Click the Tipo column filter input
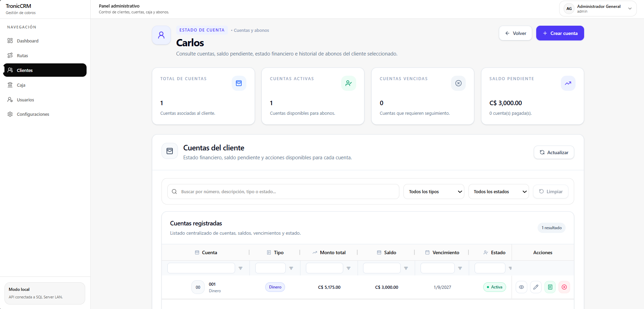 (x=270, y=268)
